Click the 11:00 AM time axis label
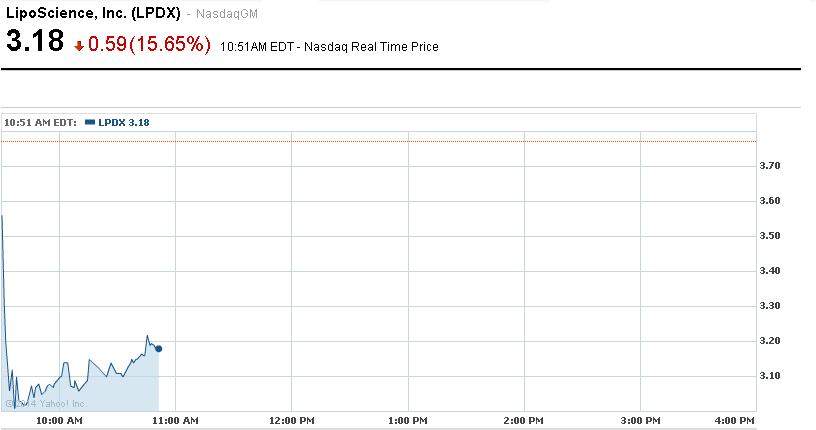This screenshot has width=816, height=430. pyautogui.click(x=176, y=420)
